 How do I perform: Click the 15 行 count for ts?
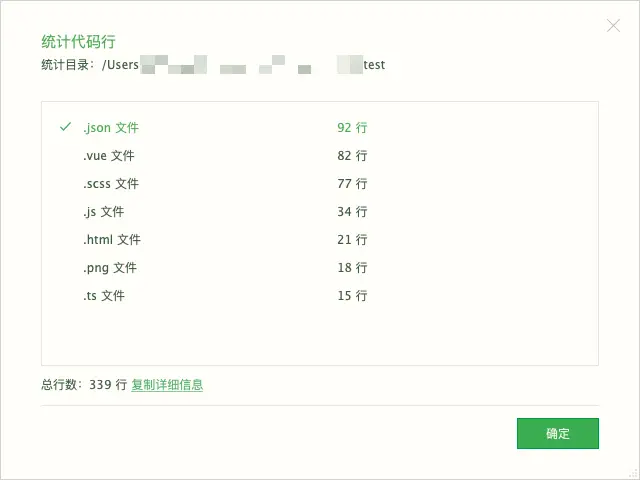click(352, 296)
